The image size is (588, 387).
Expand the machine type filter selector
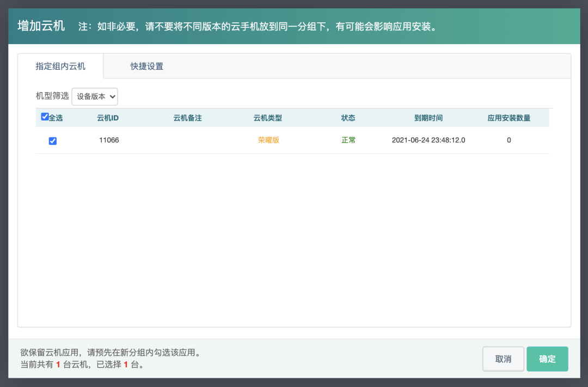pos(94,96)
